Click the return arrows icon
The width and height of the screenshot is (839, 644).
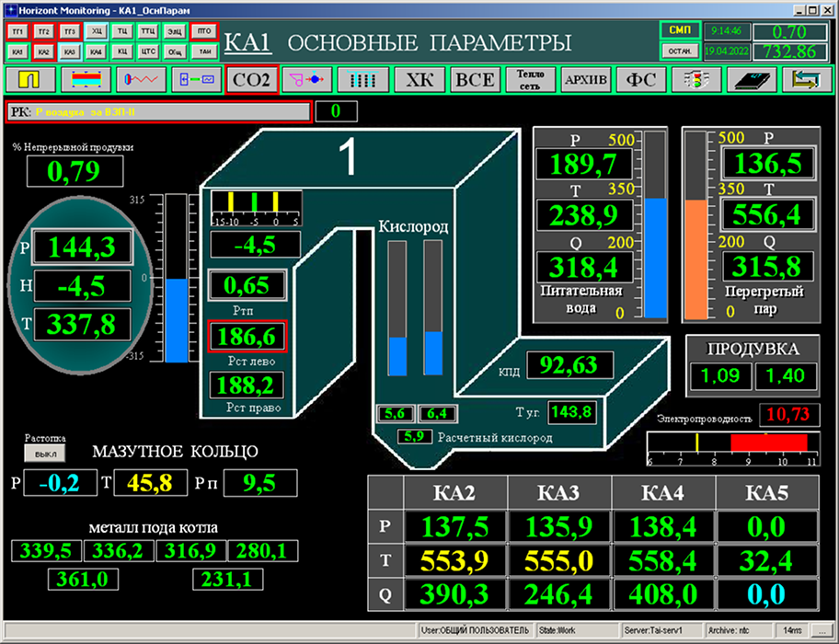[808, 80]
